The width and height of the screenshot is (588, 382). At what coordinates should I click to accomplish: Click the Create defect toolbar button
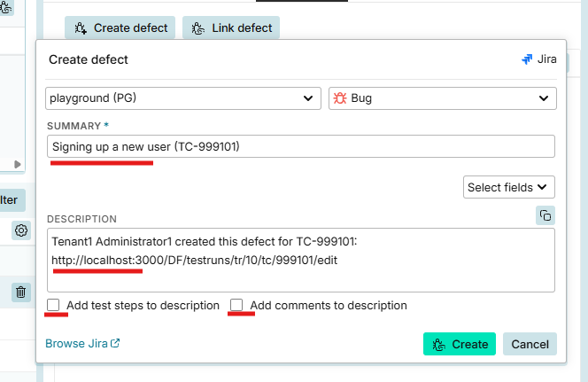point(120,27)
